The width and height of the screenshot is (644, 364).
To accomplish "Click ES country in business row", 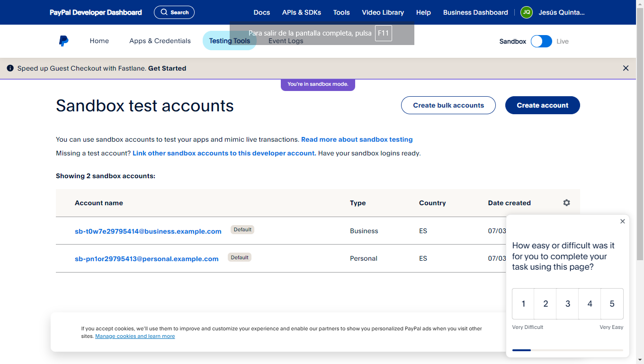I will click(423, 231).
